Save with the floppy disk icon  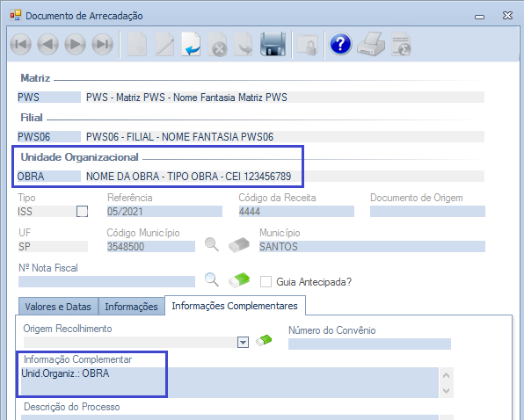click(273, 44)
